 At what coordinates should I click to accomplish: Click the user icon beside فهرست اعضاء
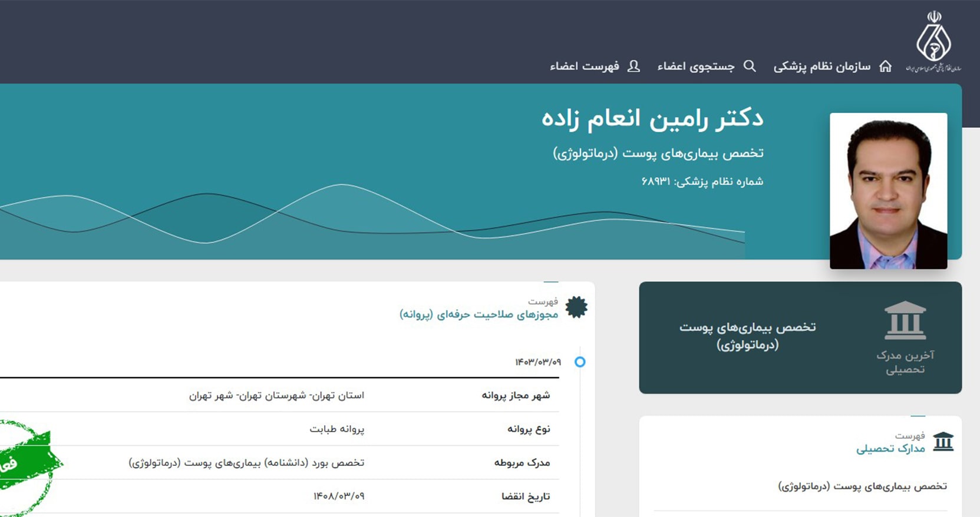(633, 66)
